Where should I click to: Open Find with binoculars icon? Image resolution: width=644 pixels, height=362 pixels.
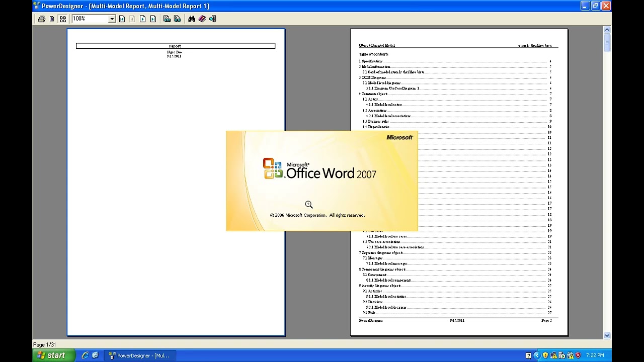click(x=192, y=19)
